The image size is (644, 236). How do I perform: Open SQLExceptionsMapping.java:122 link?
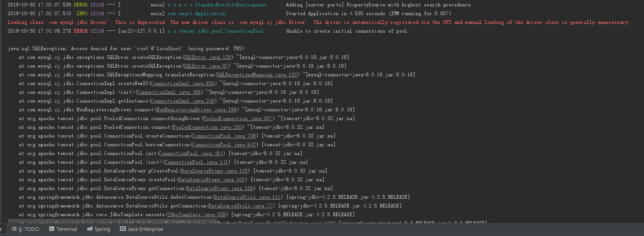[257, 75]
